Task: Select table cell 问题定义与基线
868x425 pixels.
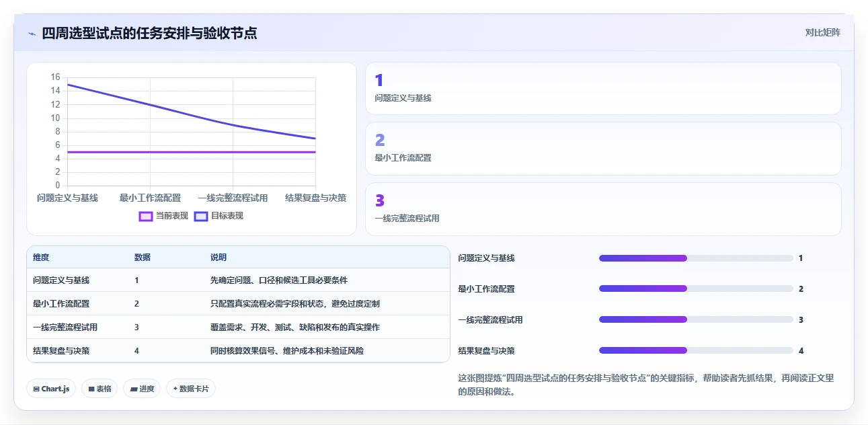Action: (x=61, y=280)
